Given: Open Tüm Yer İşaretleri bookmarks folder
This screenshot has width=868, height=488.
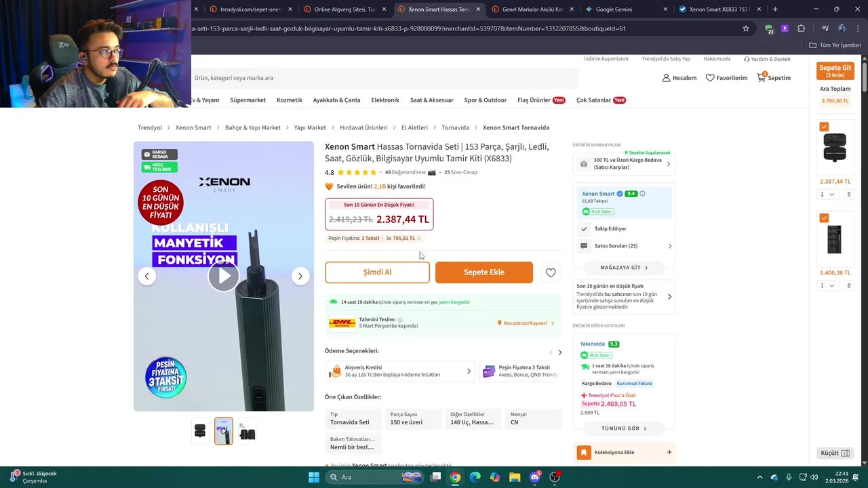Looking at the screenshot, I should point(835,45).
